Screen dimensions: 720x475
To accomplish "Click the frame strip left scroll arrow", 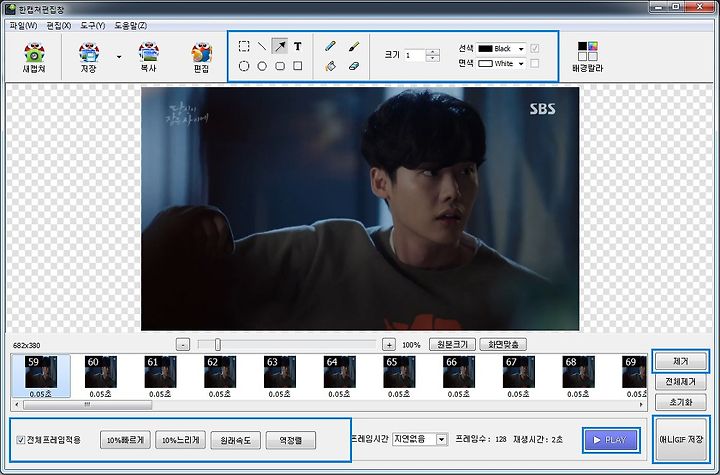I will click(17, 405).
